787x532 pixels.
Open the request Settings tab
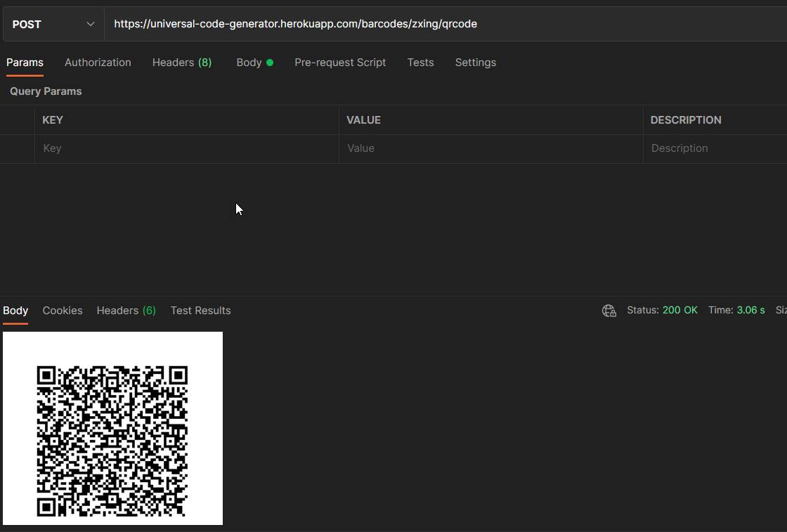point(475,63)
